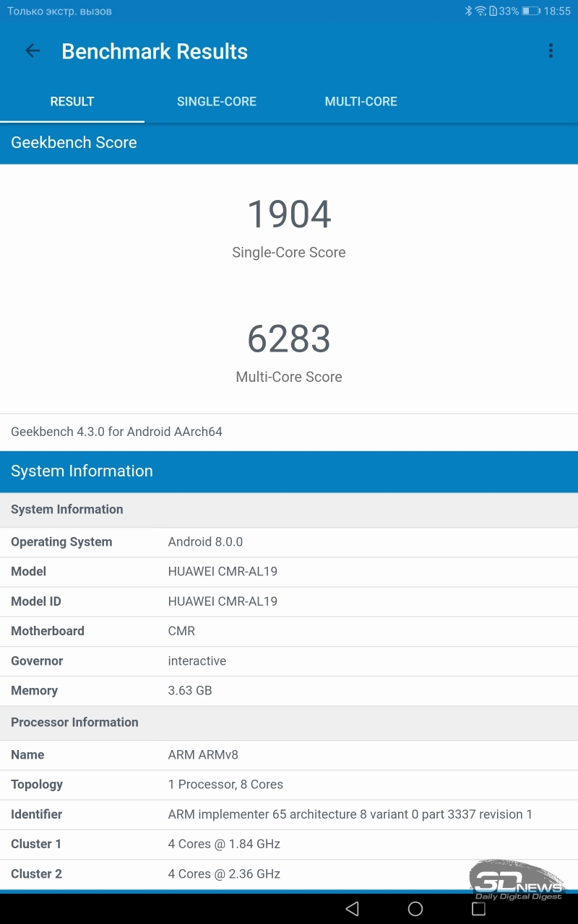Screen dimensions: 578x924
Task: Tap the Bluetooth status bar icon
Action: click(x=468, y=11)
